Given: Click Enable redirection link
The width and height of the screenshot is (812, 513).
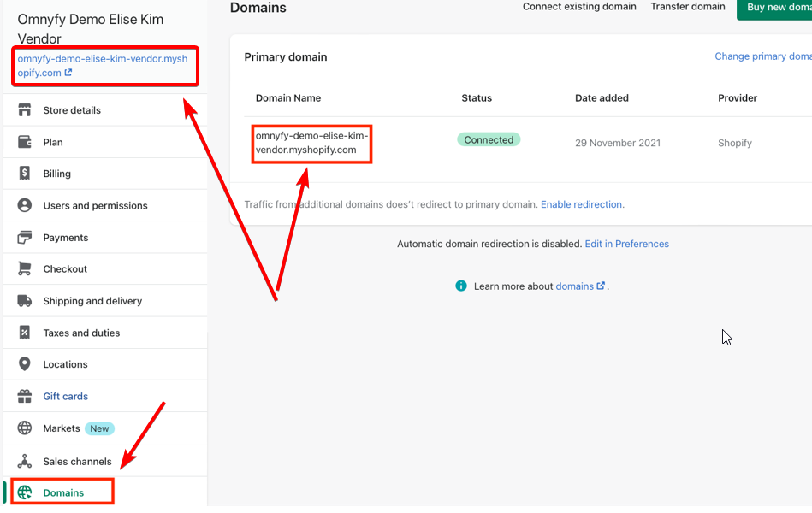Looking at the screenshot, I should (581, 204).
